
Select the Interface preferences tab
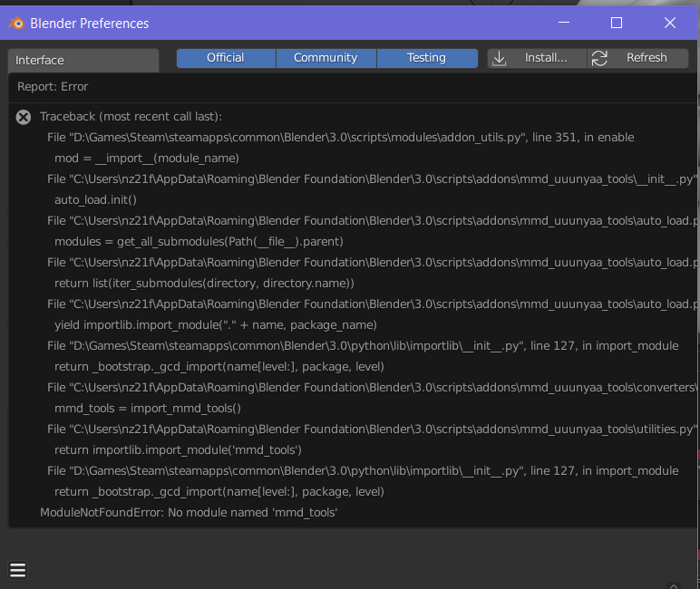pyautogui.click(x=83, y=61)
